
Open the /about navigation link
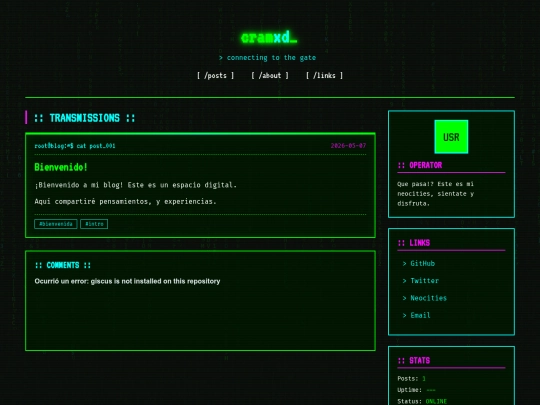point(270,75)
